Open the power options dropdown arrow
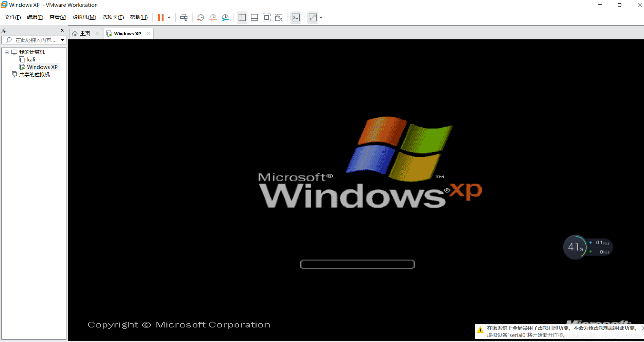The height and width of the screenshot is (342, 644). [169, 18]
